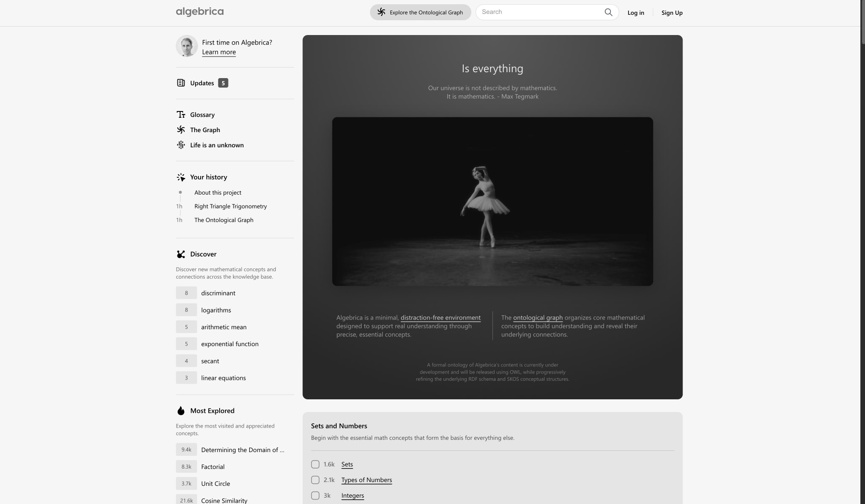This screenshot has height=504, width=865.
Task: Click the Updates newspaper icon
Action: 181,83
